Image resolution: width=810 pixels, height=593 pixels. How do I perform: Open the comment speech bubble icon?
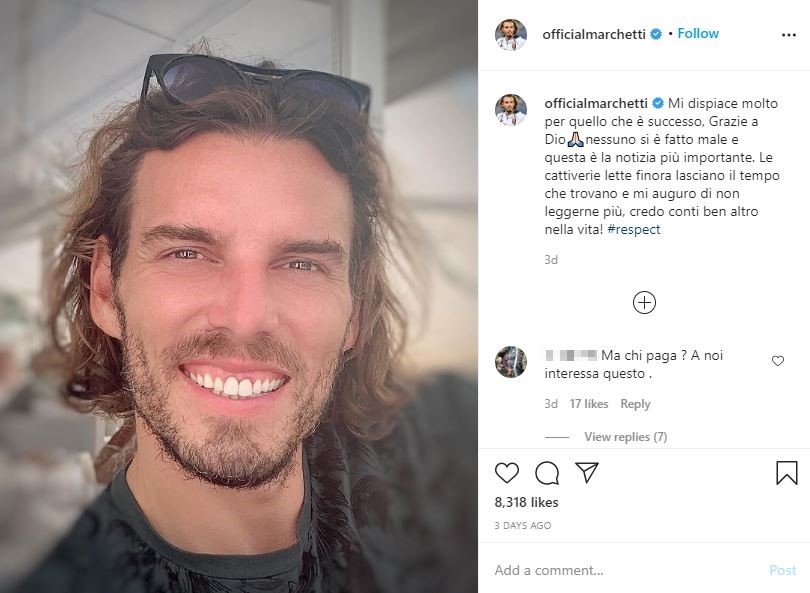pos(547,473)
